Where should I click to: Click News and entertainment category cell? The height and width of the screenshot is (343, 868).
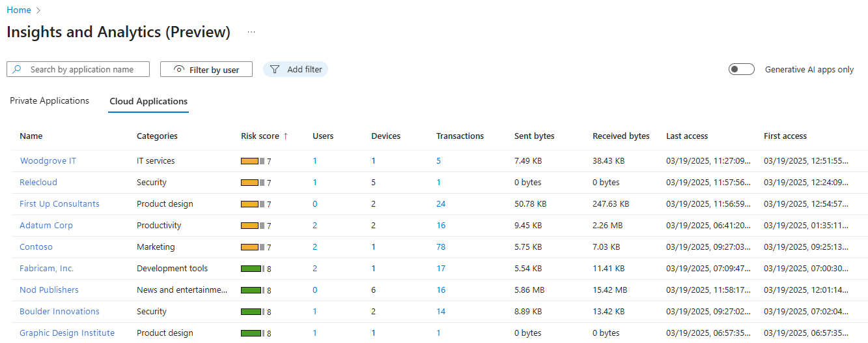click(182, 290)
